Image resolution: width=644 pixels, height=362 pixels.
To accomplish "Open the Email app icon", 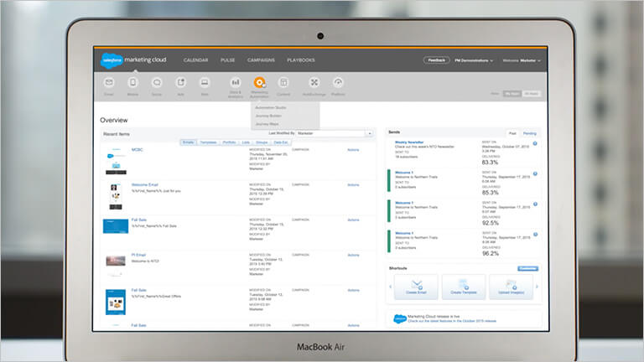I will click(x=109, y=83).
